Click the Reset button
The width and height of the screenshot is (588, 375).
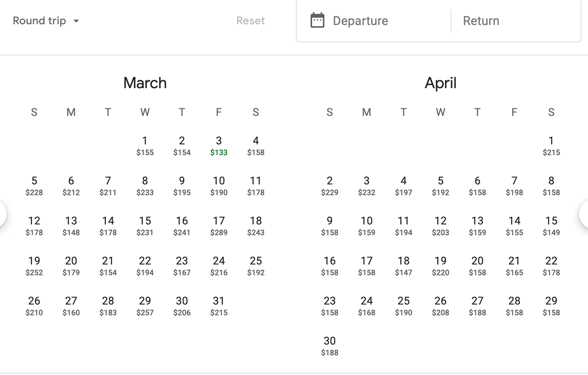pos(250,21)
